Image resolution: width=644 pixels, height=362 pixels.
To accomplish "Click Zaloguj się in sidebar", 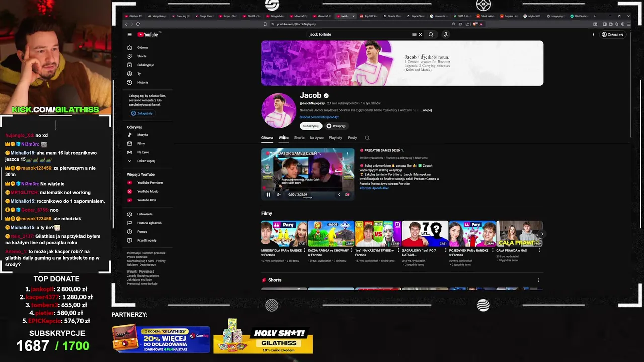I will click(142, 113).
